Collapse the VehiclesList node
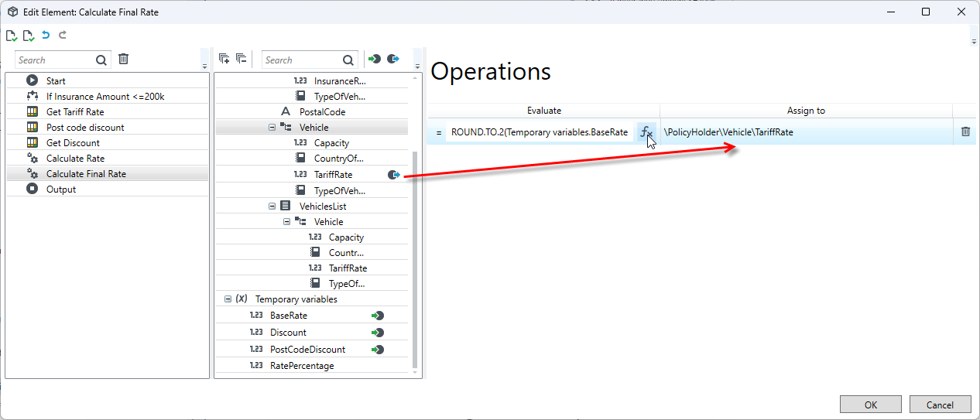This screenshot has height=420, width=980. [x=272, y=207]
